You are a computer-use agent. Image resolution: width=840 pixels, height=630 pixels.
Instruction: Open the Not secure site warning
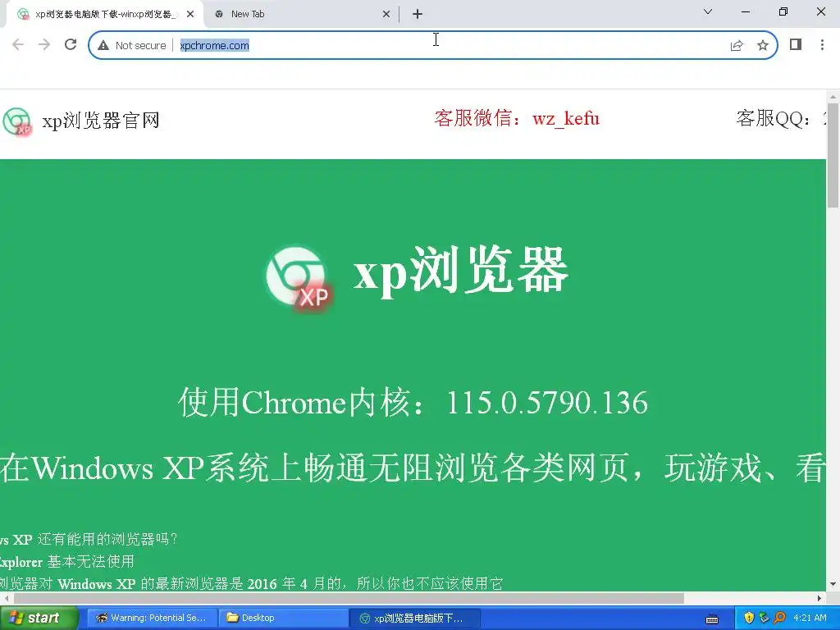point(132,46)
